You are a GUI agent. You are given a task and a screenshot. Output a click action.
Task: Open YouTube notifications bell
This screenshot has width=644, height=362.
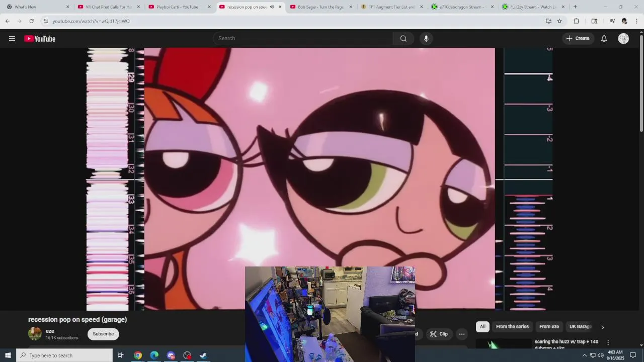point(604,39)
